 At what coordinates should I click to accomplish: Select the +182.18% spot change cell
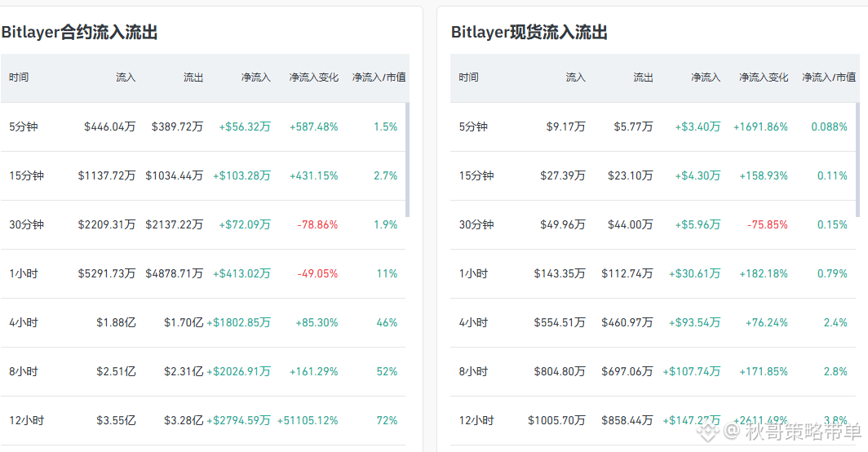click(x=764, y=273)
